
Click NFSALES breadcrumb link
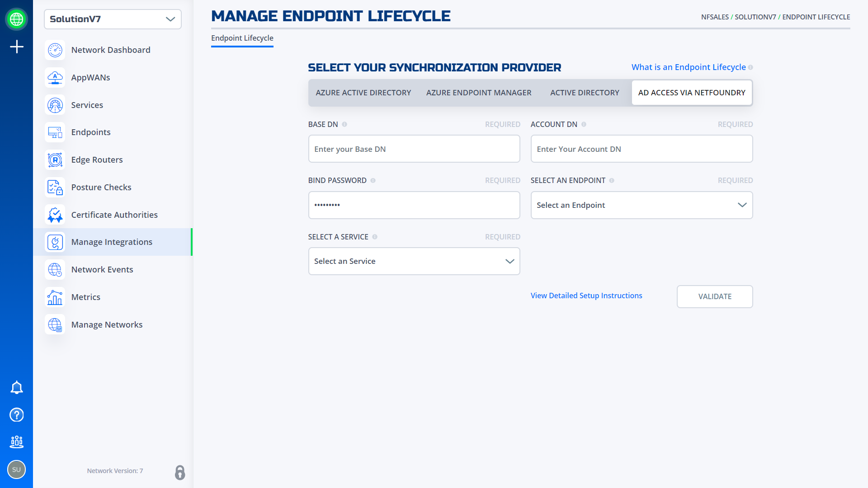coord(715,17)
